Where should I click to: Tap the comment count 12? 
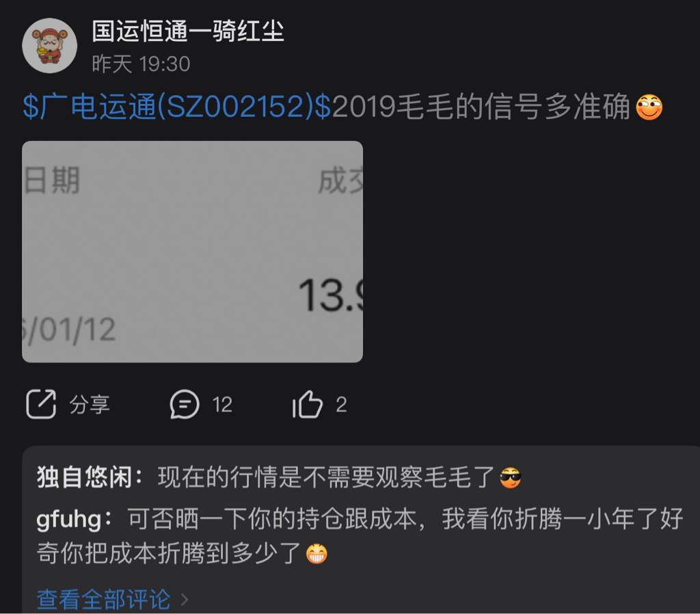[x=222, y=405]
